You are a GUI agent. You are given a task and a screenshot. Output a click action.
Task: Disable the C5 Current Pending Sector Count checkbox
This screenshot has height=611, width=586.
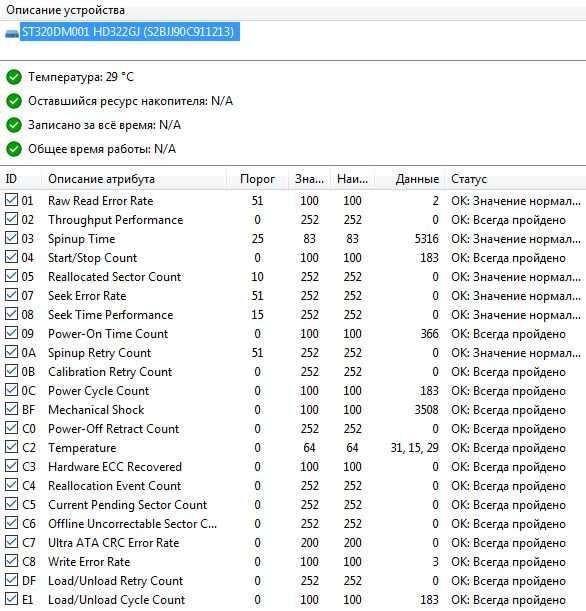click(11, 504)
